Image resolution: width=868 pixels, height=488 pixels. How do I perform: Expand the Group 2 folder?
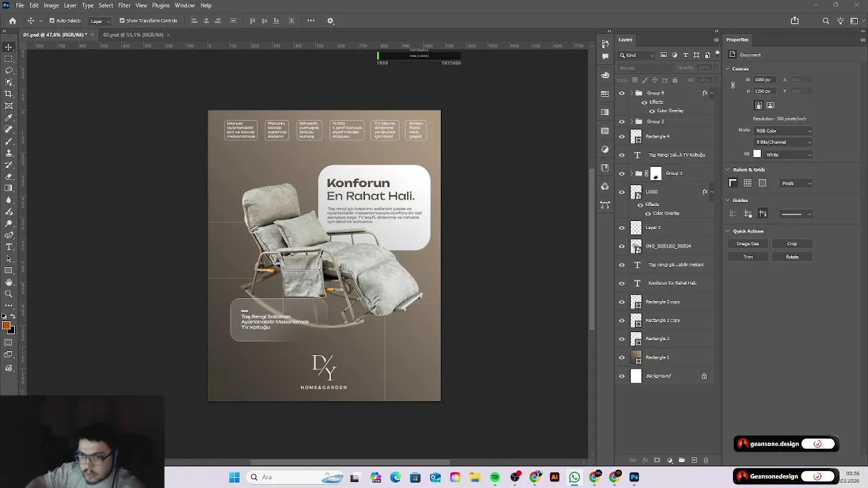tap(632, 122)
